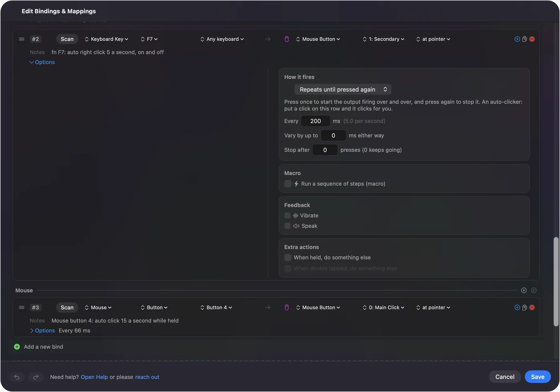Remove the Mouse section with its X icon
The width and height of the screenshot is (560, 392).
coord(534,291)
